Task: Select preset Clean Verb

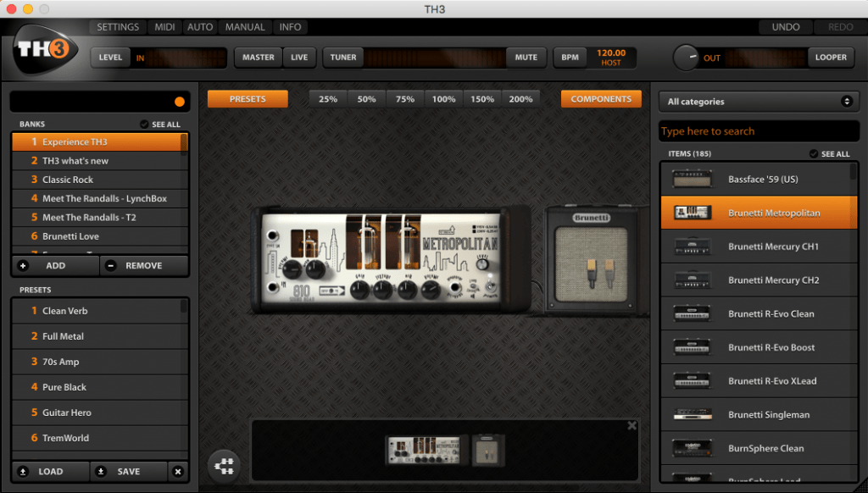Action: point(97,311)
